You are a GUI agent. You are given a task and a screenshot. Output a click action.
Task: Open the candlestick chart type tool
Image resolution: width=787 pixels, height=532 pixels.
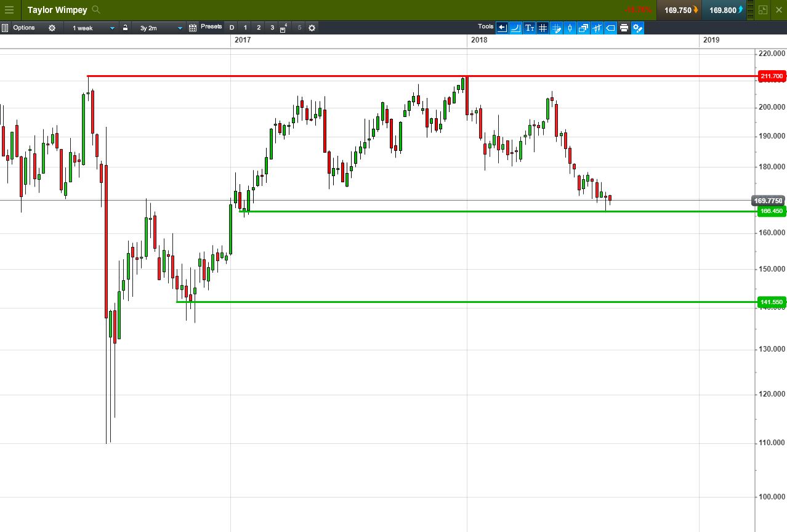click(x=570, y=28)
